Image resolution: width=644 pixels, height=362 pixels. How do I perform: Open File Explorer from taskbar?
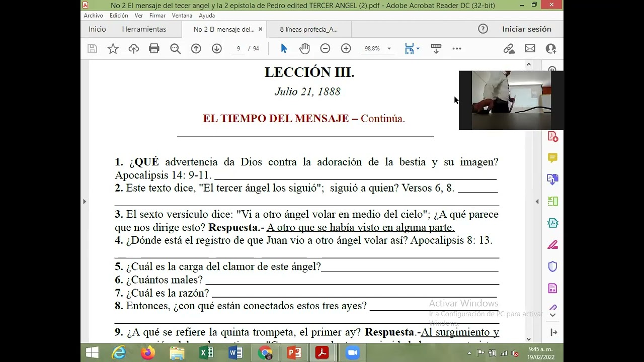coord(177,353)
